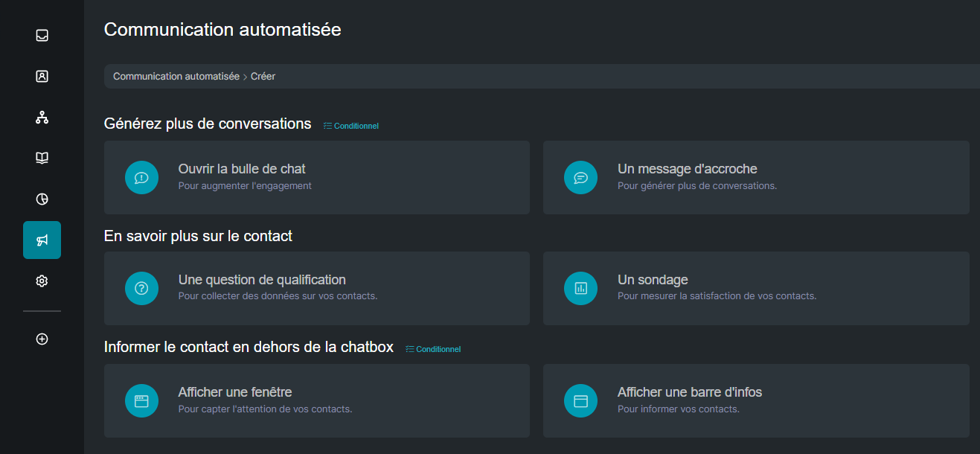Click the window icon on 'Afficher une fenêtre'
Viewport: 980px width, 454px height.
[141, 400]
